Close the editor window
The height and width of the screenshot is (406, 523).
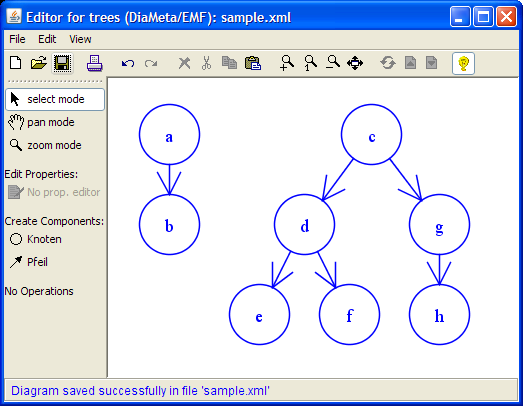coord(506,16)
